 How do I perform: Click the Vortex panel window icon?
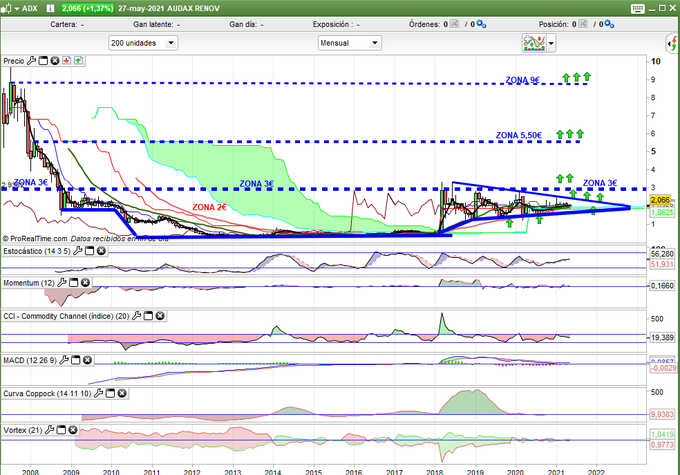(x=61, y=430)
